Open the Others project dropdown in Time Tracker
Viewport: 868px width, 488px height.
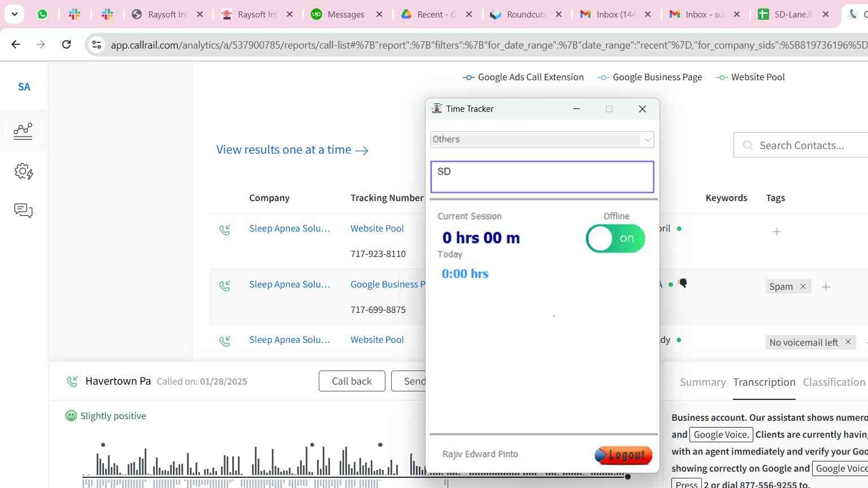click(542, 140)
